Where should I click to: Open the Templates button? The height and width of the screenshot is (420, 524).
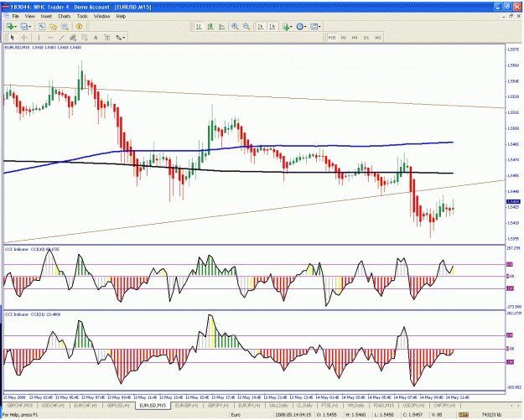click(314, 26)
